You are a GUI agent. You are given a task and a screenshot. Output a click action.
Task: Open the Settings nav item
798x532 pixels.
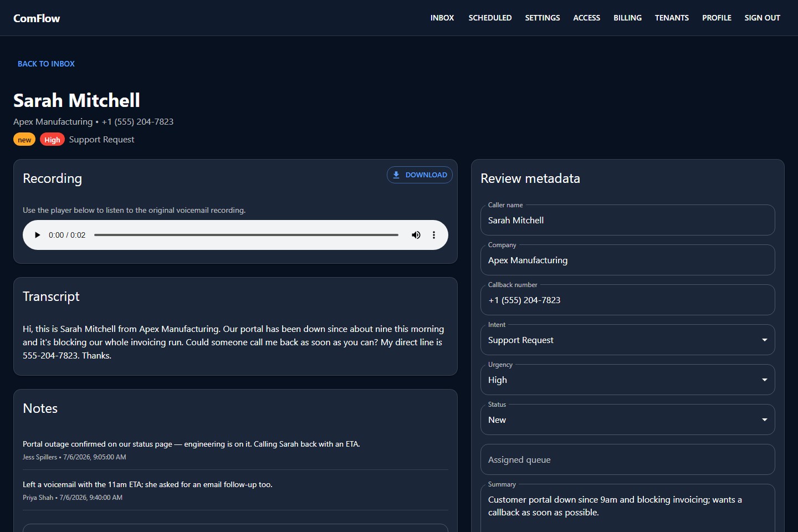click(543, 18)
